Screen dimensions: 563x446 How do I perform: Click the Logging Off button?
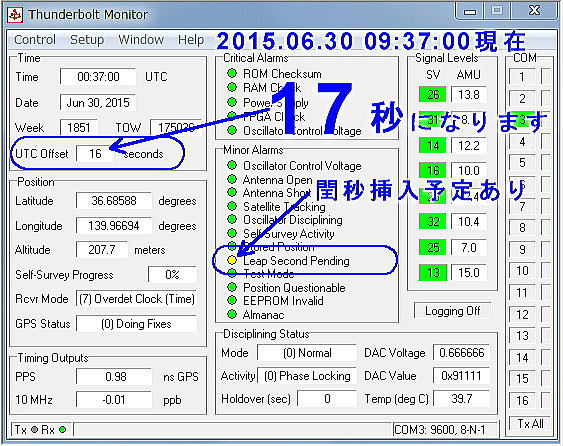452,311
